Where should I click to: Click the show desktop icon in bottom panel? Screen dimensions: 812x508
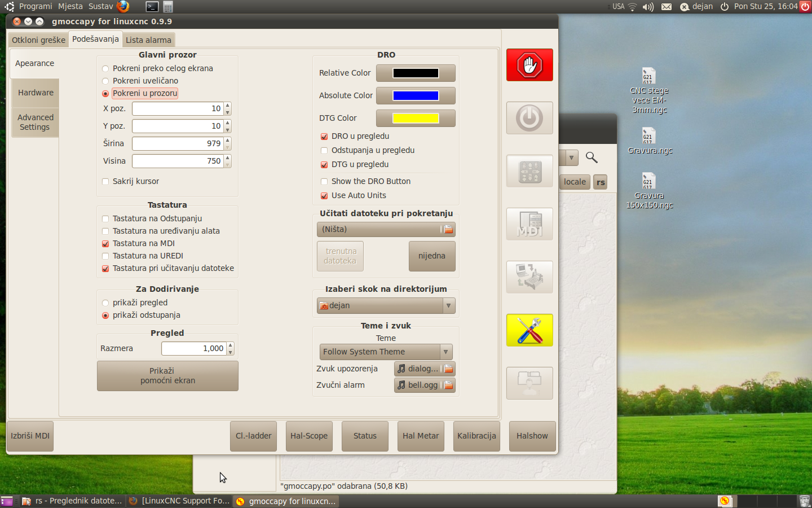coord(7,501)
